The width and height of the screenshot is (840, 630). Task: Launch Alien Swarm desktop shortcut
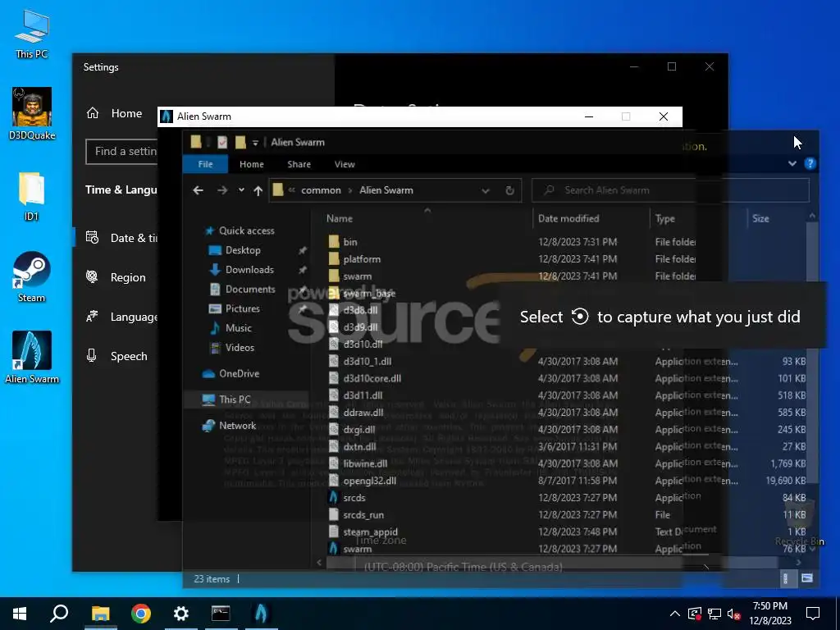point(32,358)
